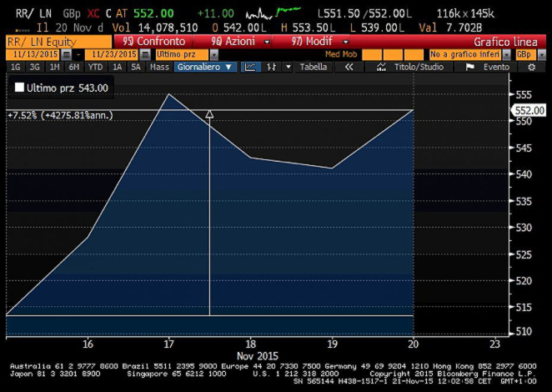Select the line chart type icon

coord(250,67)
